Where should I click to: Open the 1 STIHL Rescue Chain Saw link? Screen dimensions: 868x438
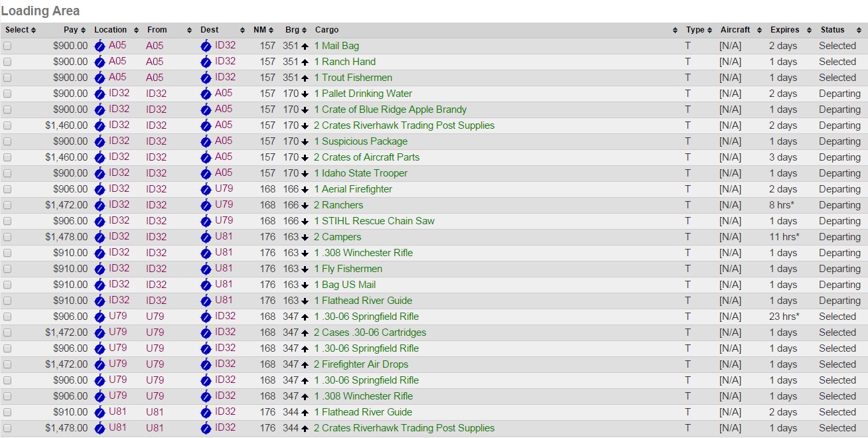point(374,221)
